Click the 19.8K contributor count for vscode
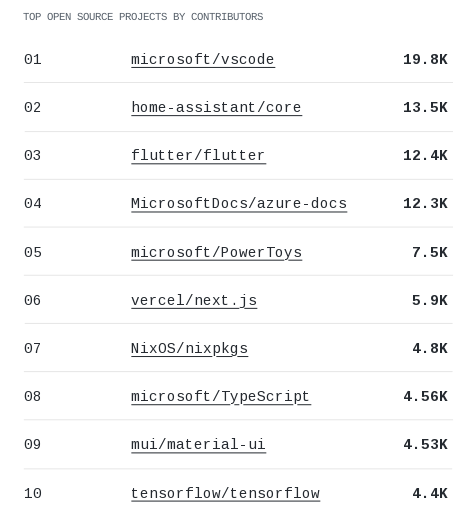Screen dimensions: 469x523 click(x=425, y=60)
